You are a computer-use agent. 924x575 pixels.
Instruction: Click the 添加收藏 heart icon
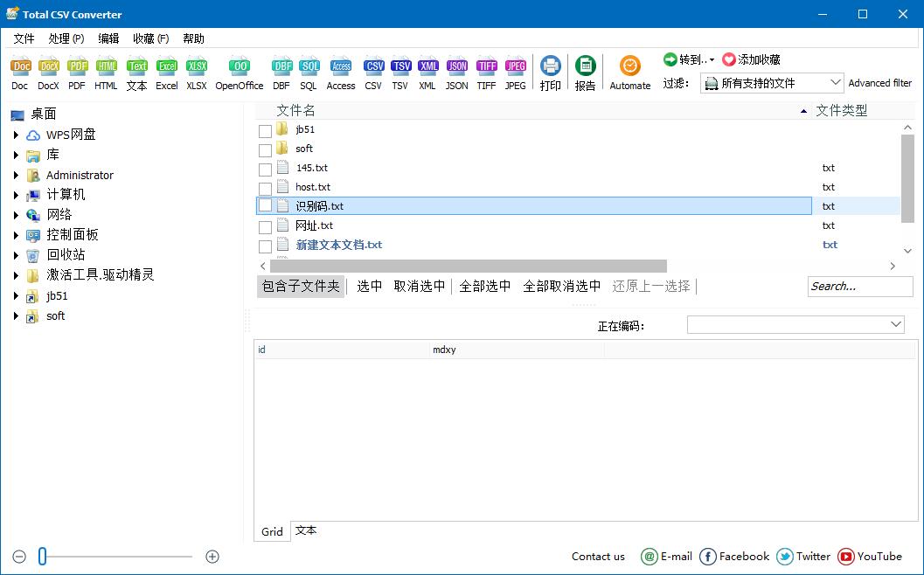click(x=729, y=59)
